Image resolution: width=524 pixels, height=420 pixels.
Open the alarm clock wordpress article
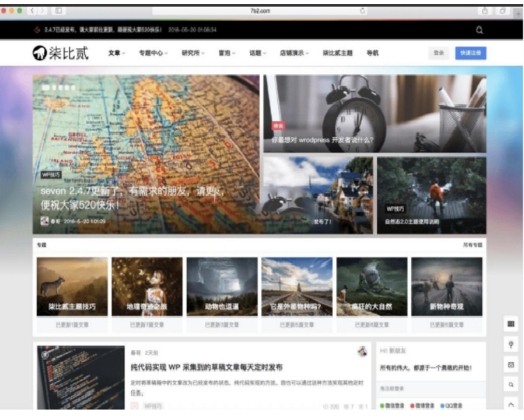click(375, 114)
